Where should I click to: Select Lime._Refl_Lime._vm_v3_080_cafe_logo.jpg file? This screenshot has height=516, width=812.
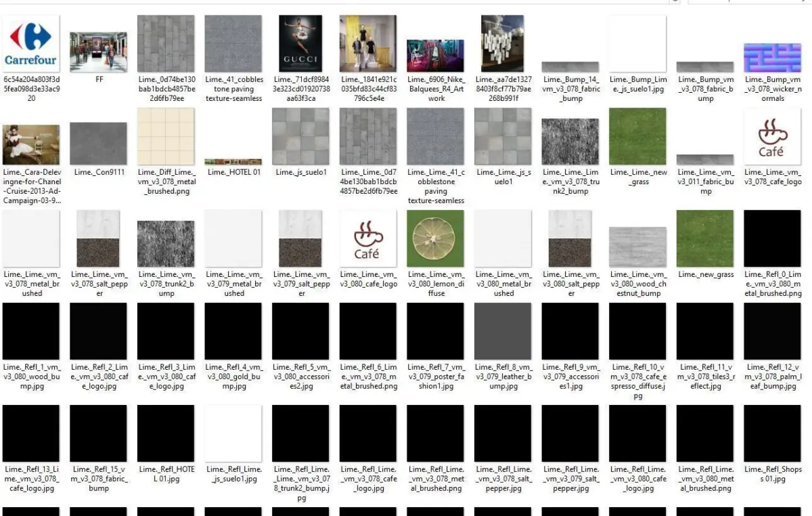[x=638, y=433]
